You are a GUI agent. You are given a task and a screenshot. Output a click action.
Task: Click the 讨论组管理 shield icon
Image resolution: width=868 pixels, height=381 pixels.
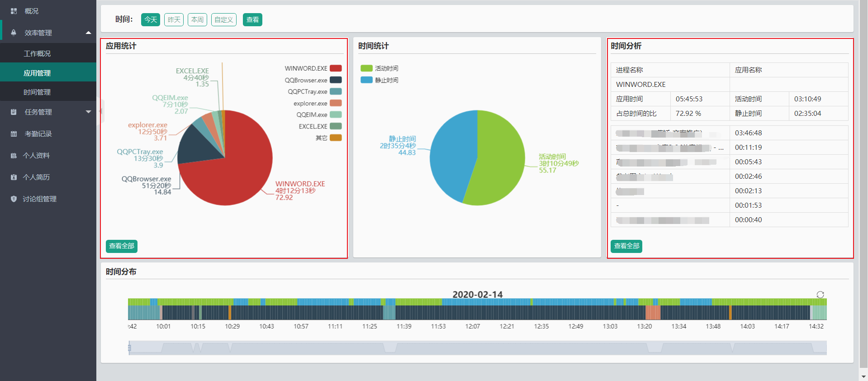14,199
